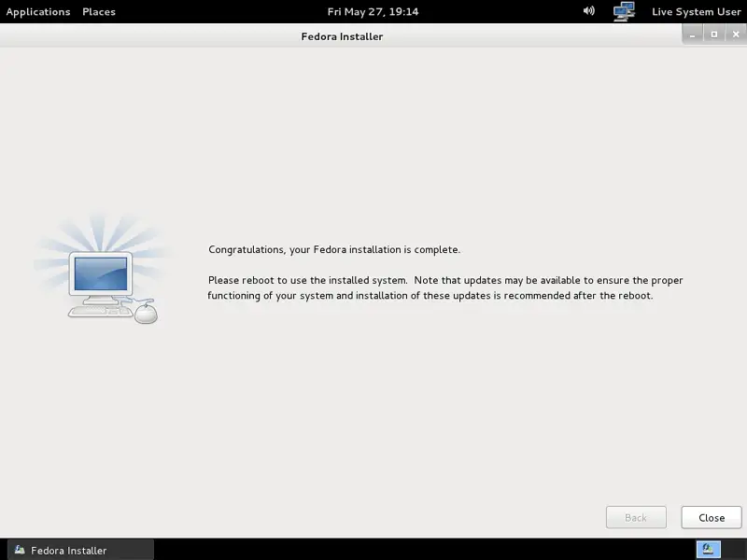Viewport: 747px width, 560px height.
Task: Click the Close button to finish installation
Action: [712, 517]
